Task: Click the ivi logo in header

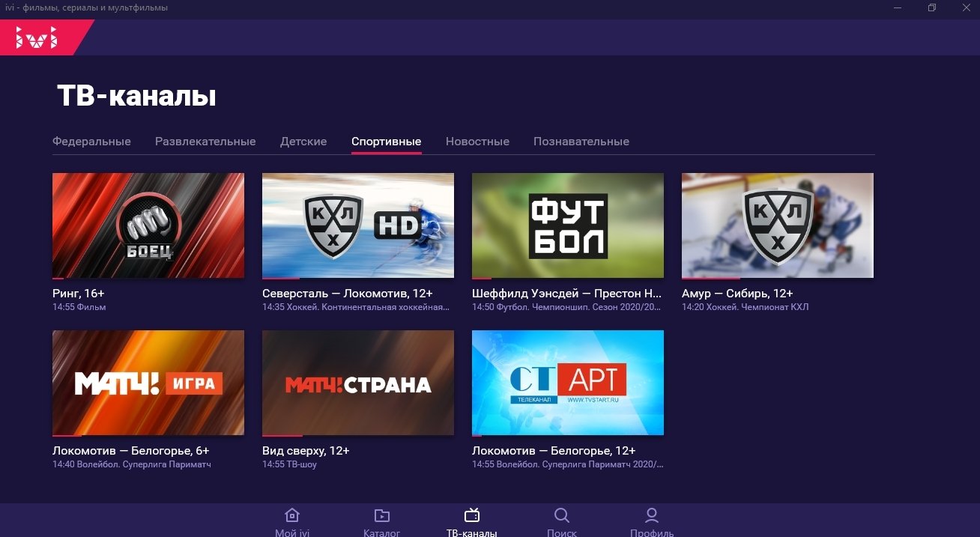Action: point(37,37)
